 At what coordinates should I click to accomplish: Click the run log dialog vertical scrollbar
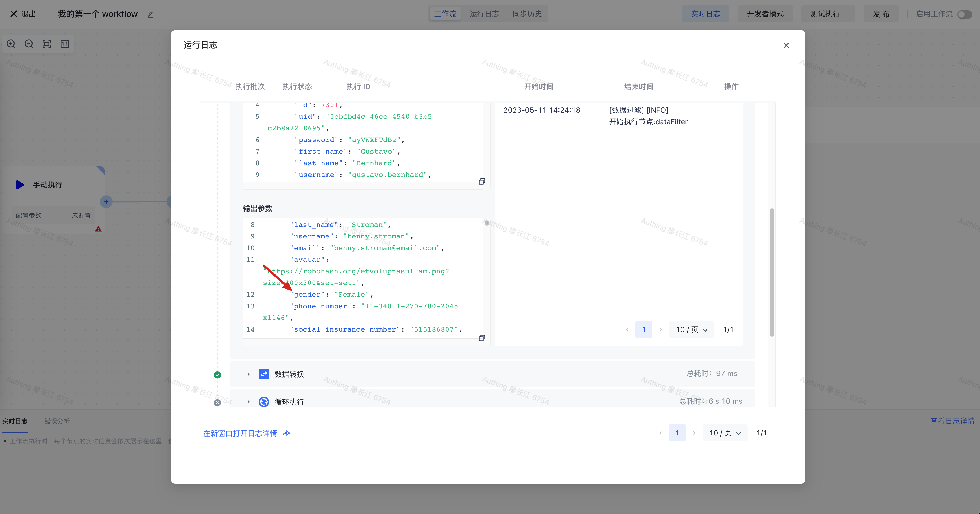772,272
